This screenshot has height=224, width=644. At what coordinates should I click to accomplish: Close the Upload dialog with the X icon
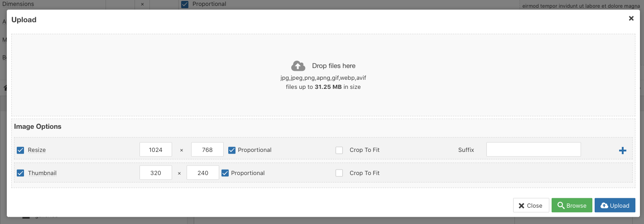(631, 19)
